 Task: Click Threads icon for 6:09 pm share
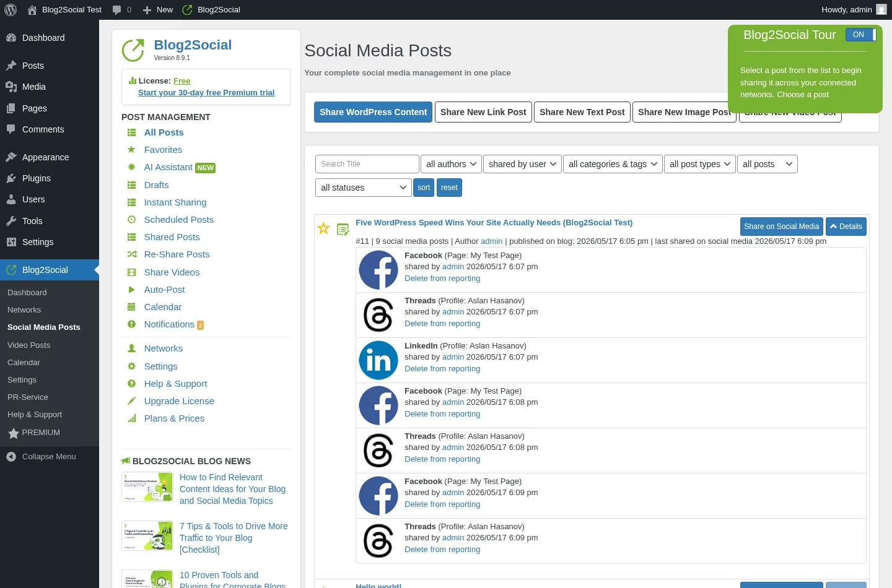point(378,541)
